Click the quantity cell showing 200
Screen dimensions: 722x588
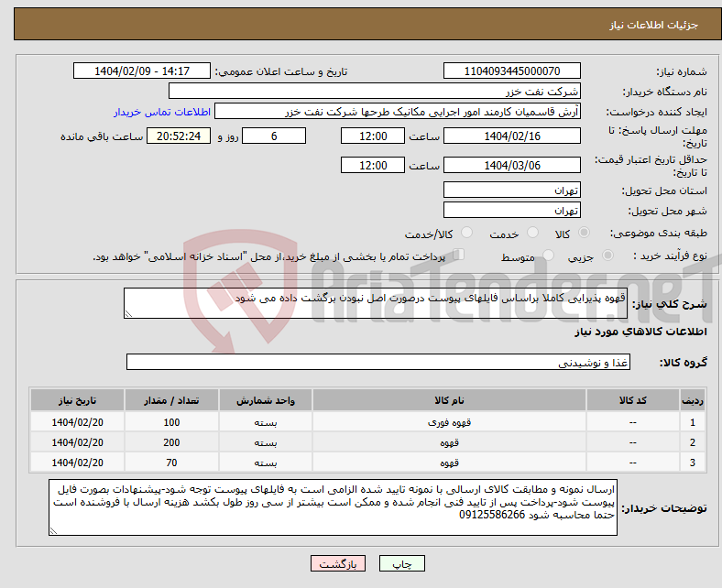[171, 442]
